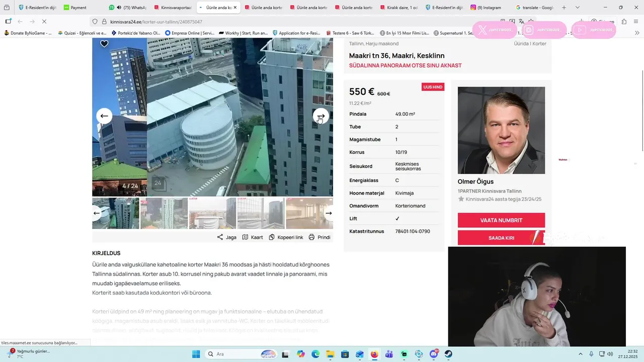Advance to next photo in main gallery
644x362 pixels.
click(321, 116)
